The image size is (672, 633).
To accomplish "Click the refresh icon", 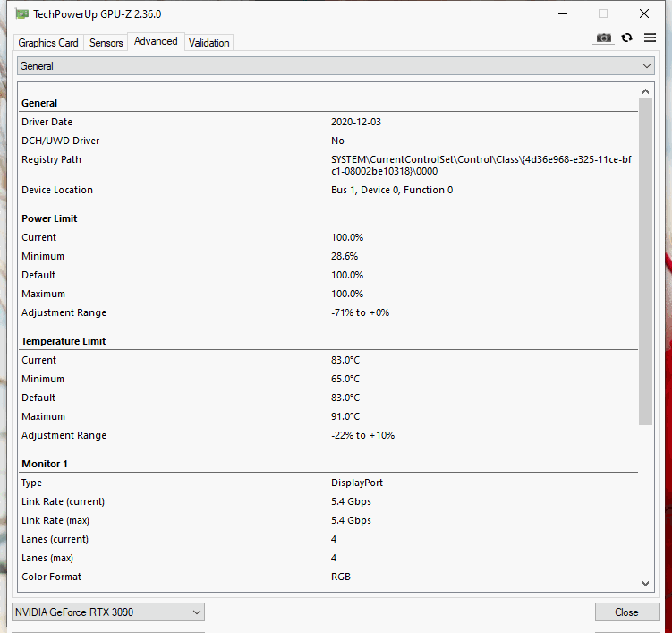I will click(626, 38).
